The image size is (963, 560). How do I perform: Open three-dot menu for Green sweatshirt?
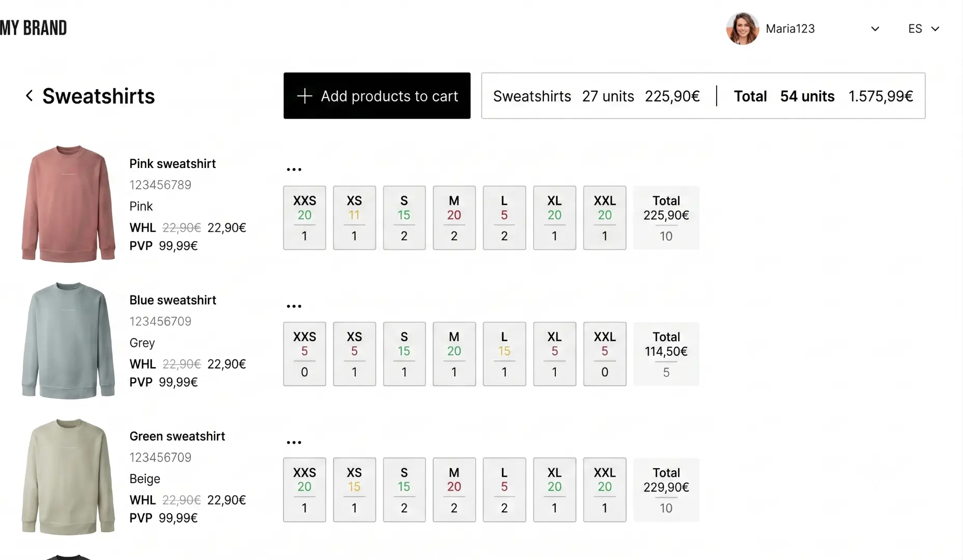pos(294,443)
